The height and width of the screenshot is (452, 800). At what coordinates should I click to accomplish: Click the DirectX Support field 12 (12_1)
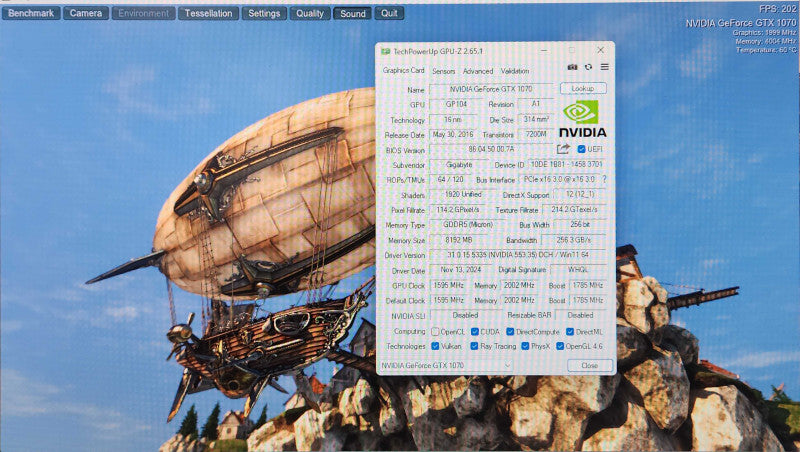[579, 194]
